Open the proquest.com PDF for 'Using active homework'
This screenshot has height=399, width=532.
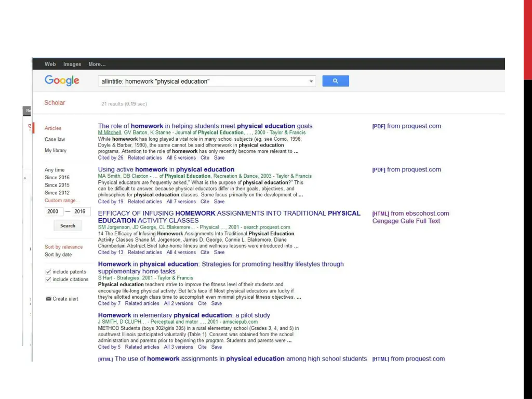click(406, 170)
